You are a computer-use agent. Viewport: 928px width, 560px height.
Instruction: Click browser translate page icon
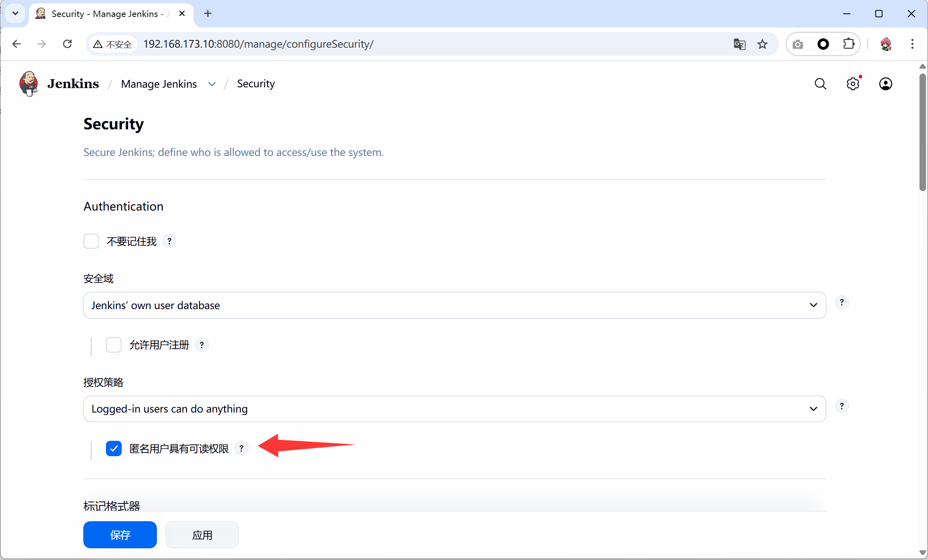pyautogui.click(x=740, y=44)
